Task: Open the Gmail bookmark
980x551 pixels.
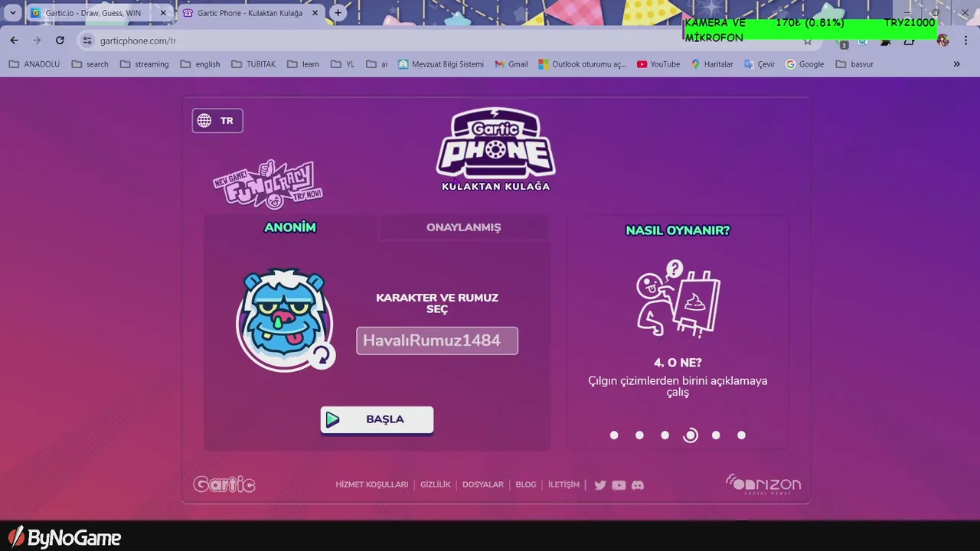Action: (511, 64)
